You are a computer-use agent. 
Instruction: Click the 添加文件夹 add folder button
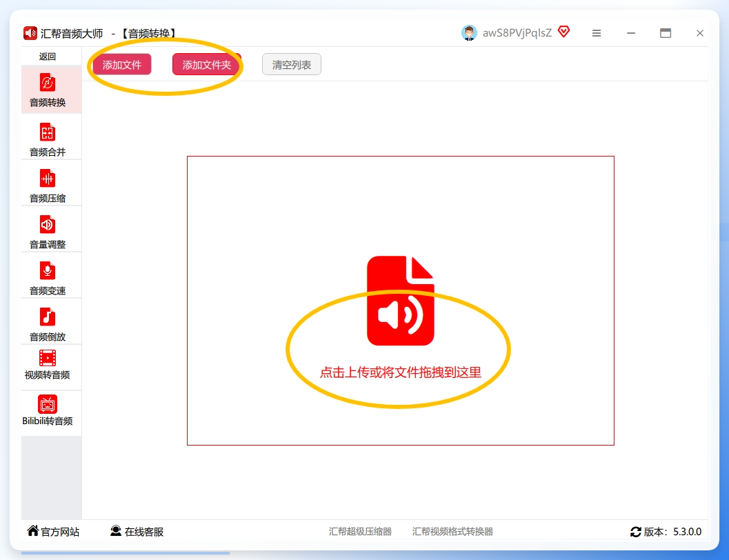pos(206,65)
